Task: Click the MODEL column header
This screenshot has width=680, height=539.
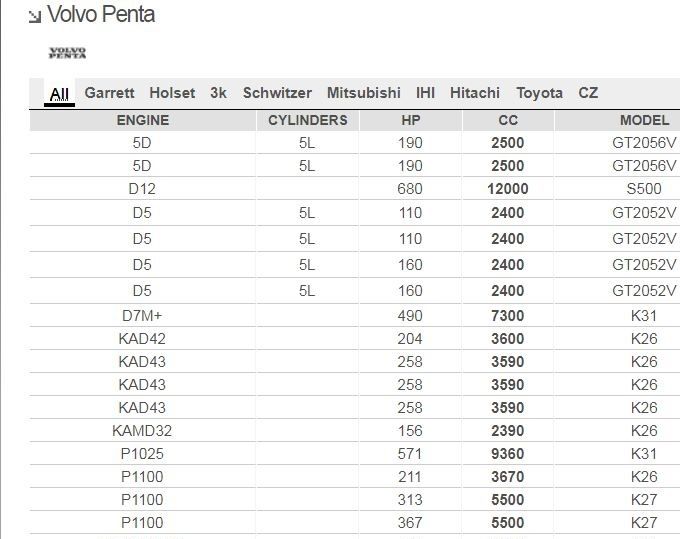Action: pos(644,120)
